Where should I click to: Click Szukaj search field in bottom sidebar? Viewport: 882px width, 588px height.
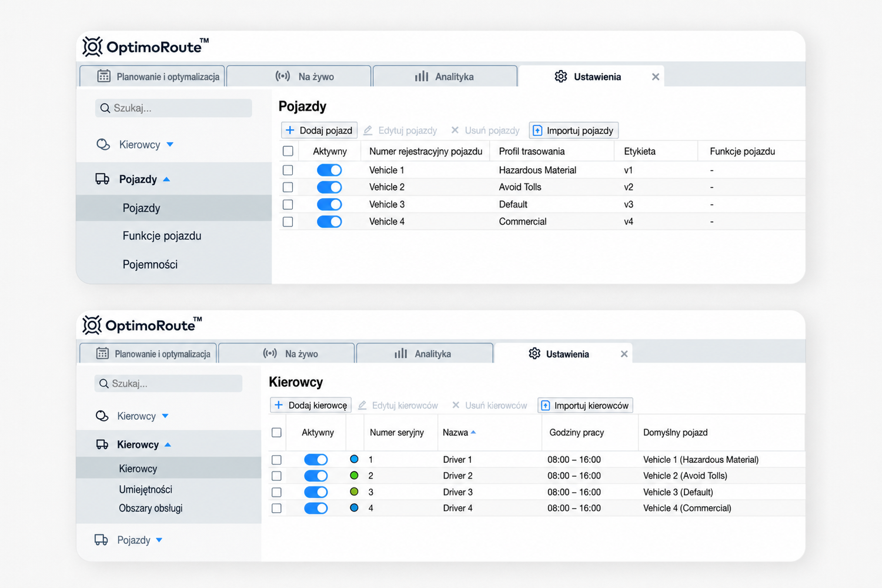[168, 383]
